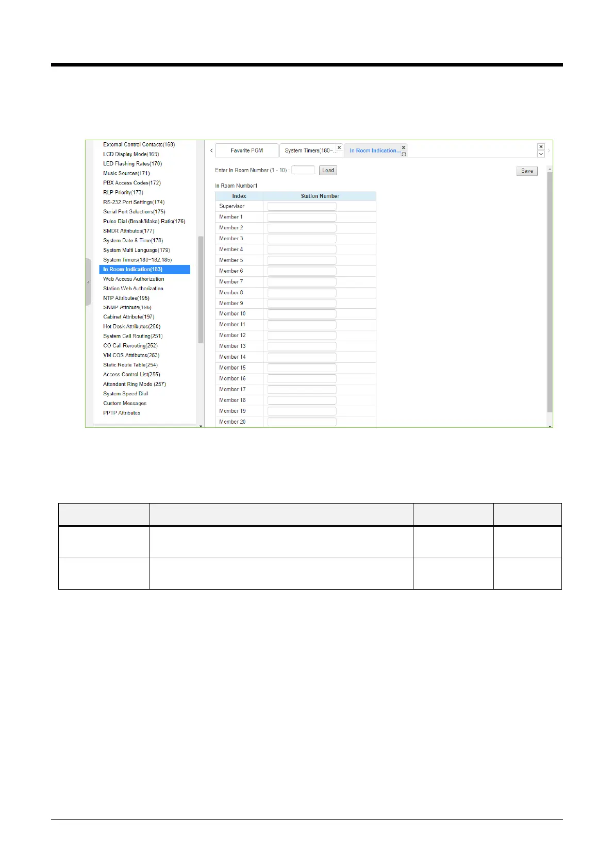Image resolution: width=614 pixels, height=868 pixels.
Task: Open Station Web Authorization
Action: 133,289
